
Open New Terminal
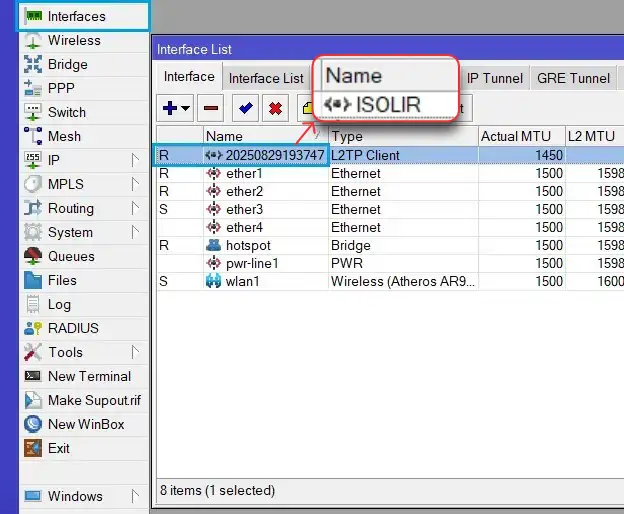pyautogui.click(x=89, y=376)
